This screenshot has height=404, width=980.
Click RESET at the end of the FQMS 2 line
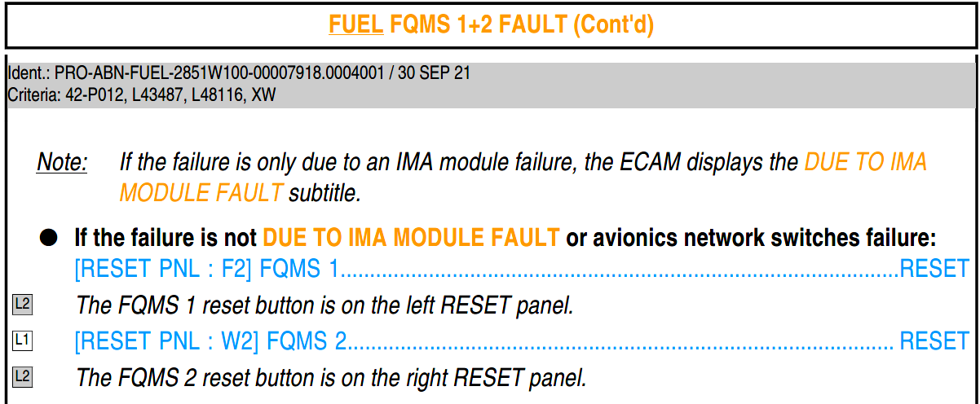click(x=934, y=340)
